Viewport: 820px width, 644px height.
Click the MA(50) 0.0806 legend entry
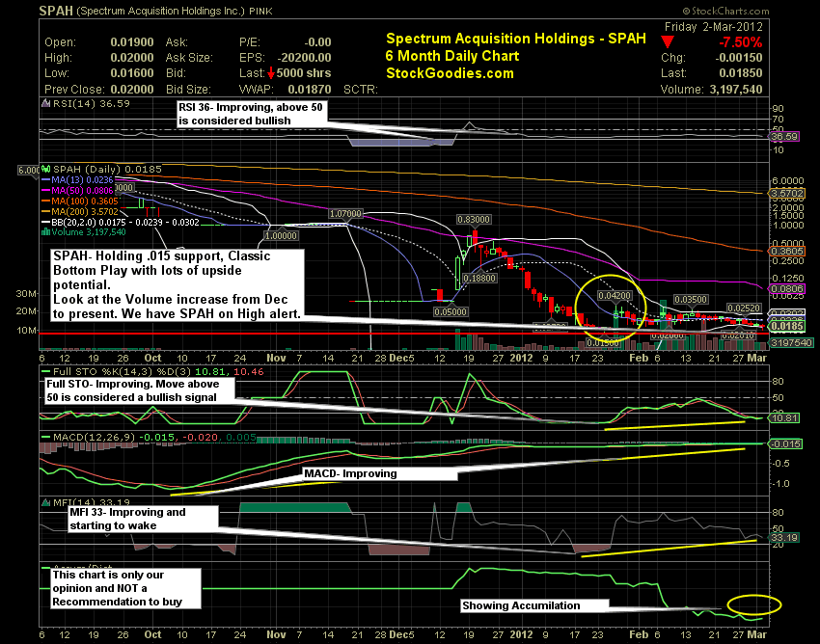(x=77, y=190)
